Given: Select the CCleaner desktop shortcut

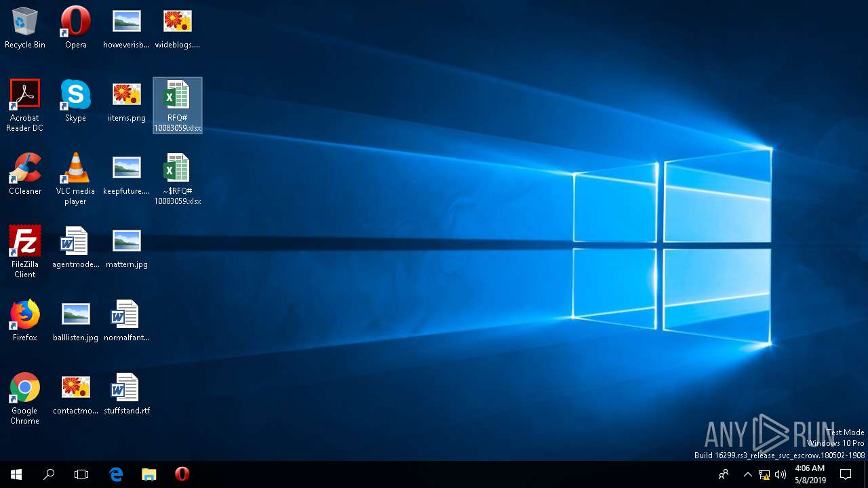Looking at the screenshot, I should 25,174.
